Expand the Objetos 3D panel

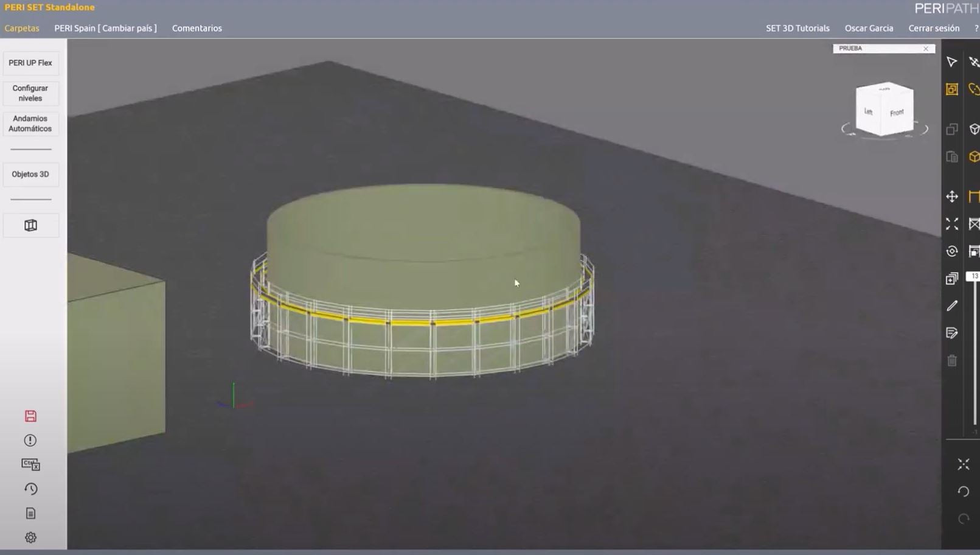pyautogui.click(x=30, y=174)
